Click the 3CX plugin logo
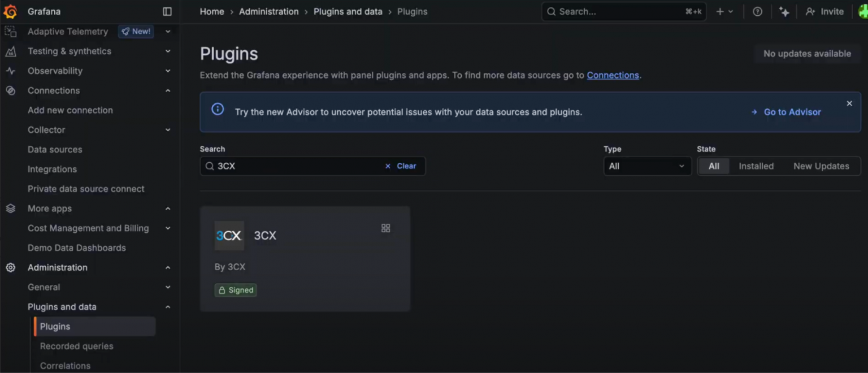Viewport: 868px width, 373px height. [229, 236]
